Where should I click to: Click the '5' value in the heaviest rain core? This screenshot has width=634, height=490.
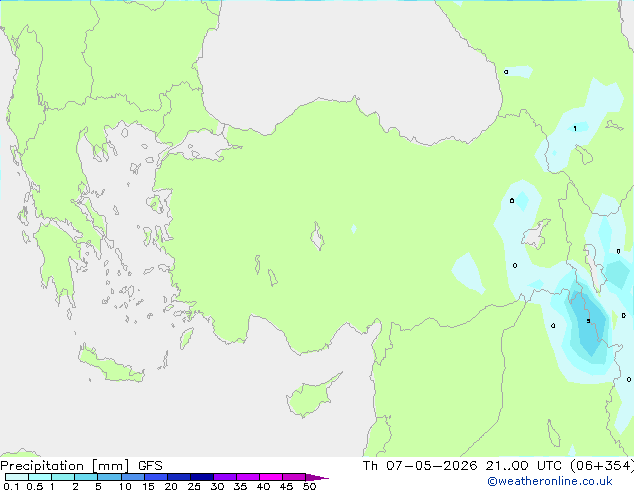pyautogui.click(x=588, y=321)
